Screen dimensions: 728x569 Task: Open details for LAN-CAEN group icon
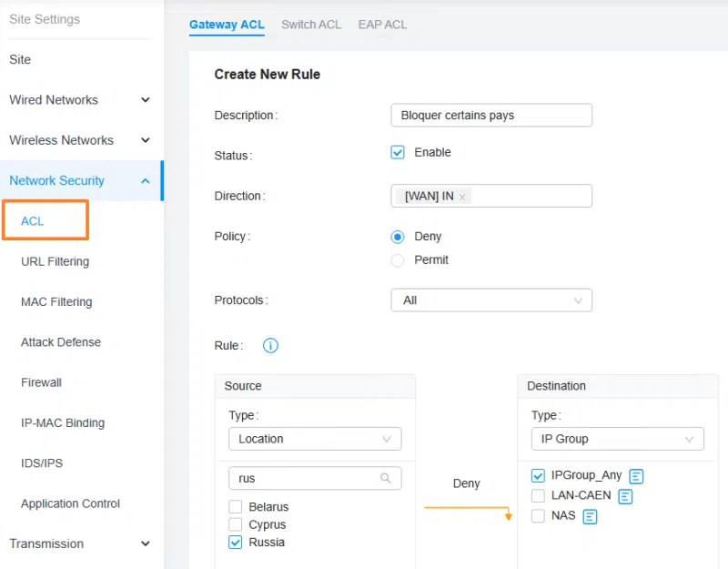(624, 496)
